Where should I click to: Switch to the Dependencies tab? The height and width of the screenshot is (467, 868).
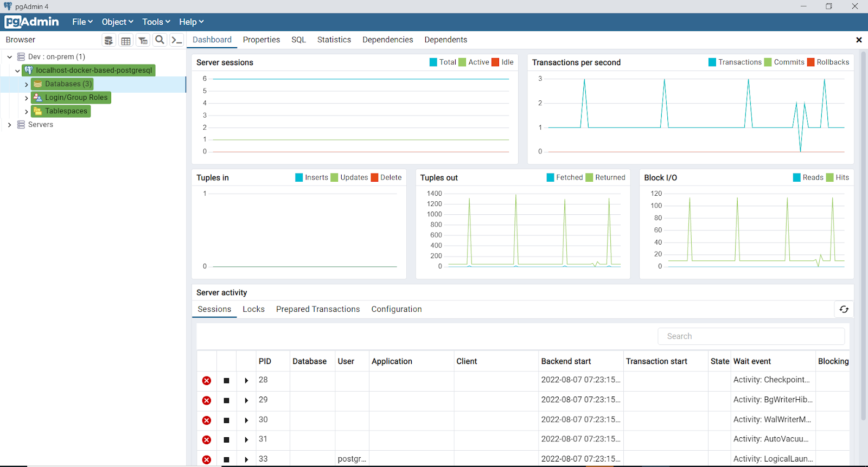tap(388, 40)
